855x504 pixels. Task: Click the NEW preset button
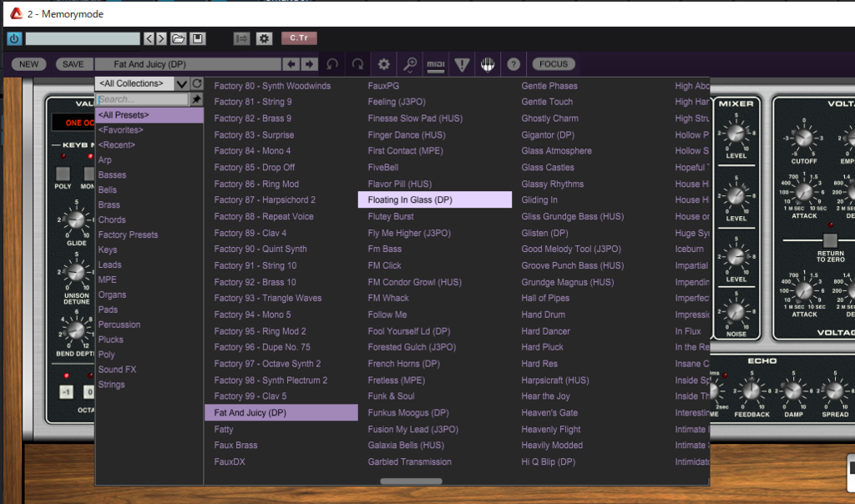(29, 64)
